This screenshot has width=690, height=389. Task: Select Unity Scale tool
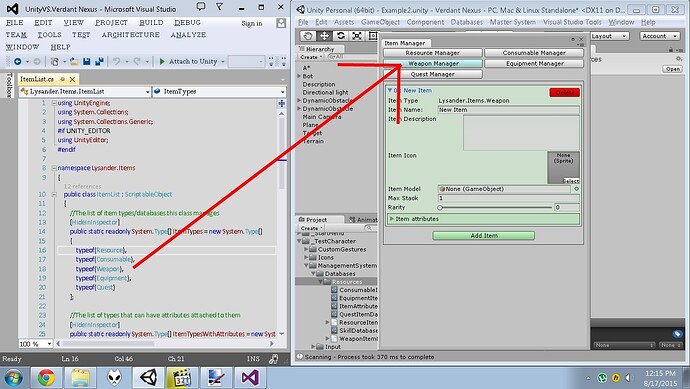click(x=357, y=36)
